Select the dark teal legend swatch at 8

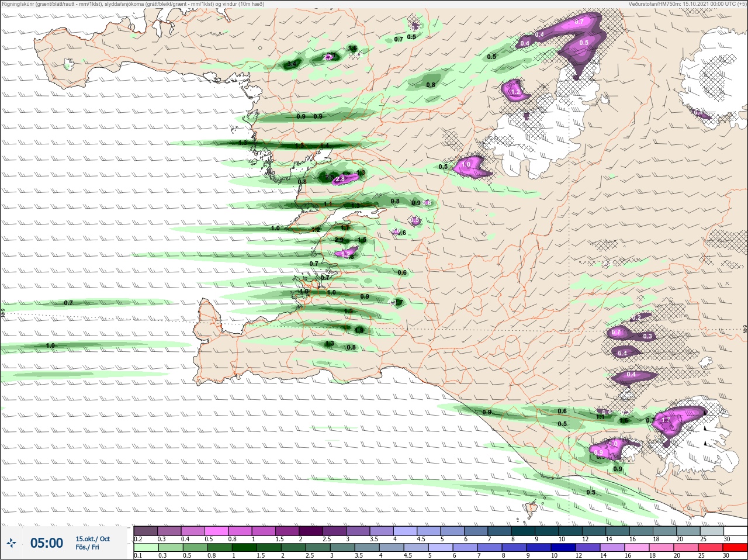coord(523,531)
